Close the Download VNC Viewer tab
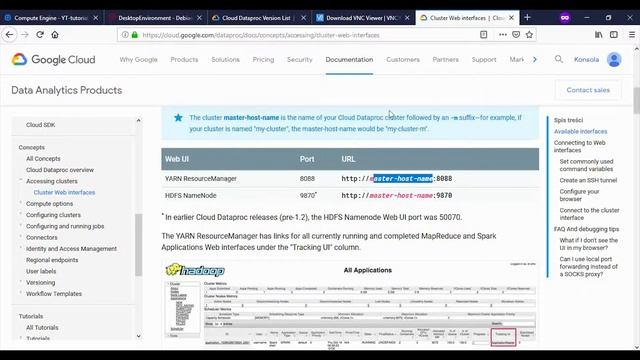640x360 pixels. (407, 18)
